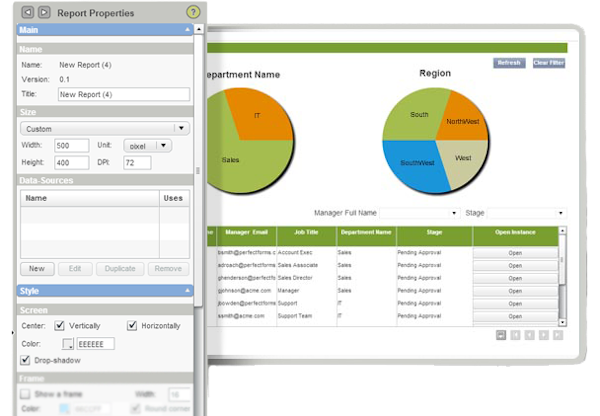Click the Frame color swatch
The image size is (600, 416).
pos(65,408)
